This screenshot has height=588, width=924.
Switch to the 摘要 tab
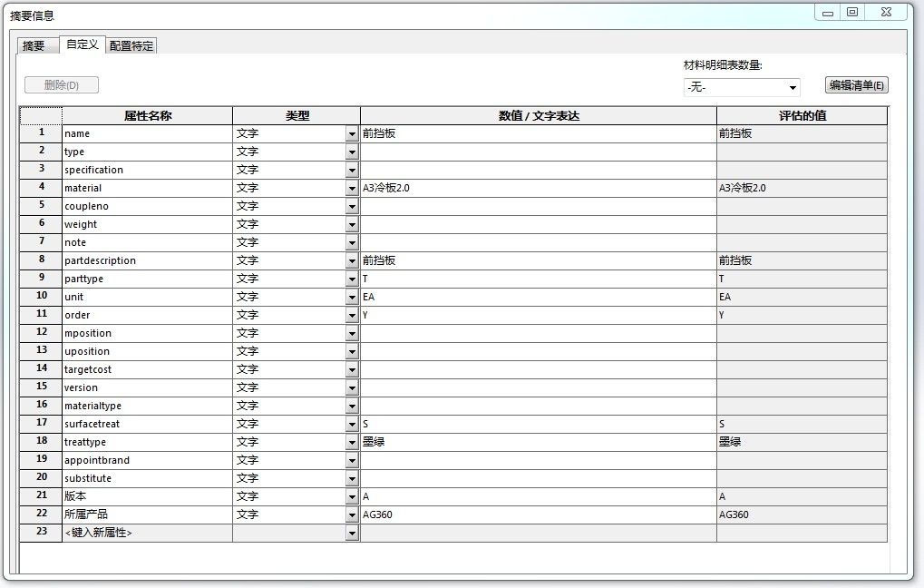coord(34,45)
